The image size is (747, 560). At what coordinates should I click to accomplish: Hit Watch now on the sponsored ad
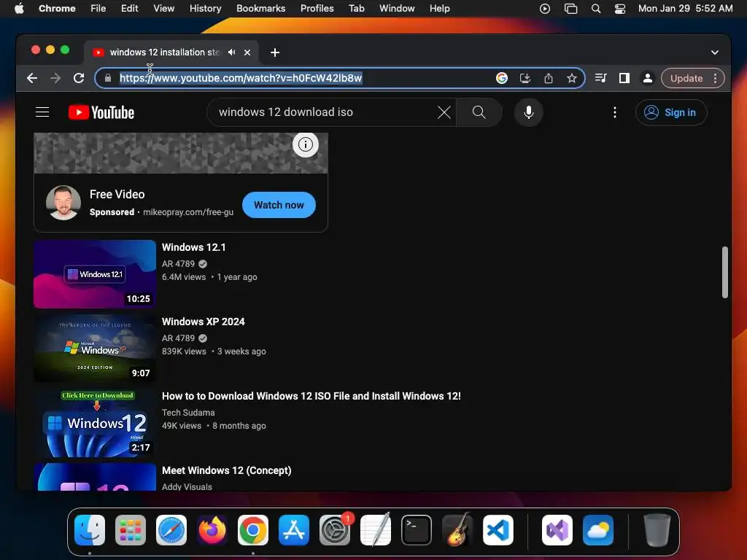[x=279, y=205]
